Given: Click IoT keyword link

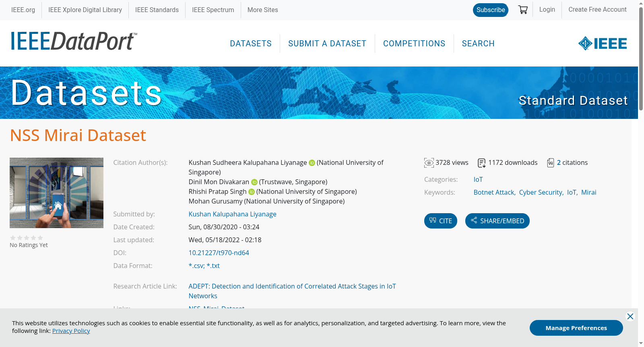Looking at the screenshot, I should (x=572, y=192).
